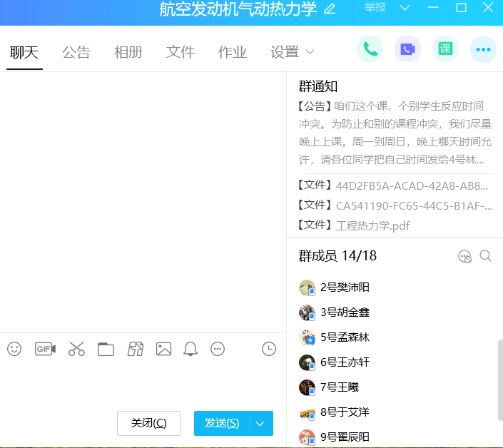
Task: Open the 作业 tab
Action: [x=233, y=52]
